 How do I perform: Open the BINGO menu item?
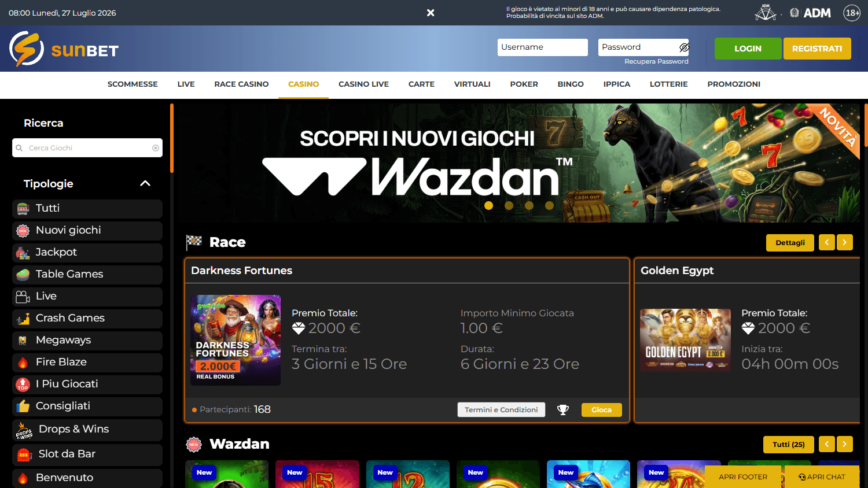571,84
